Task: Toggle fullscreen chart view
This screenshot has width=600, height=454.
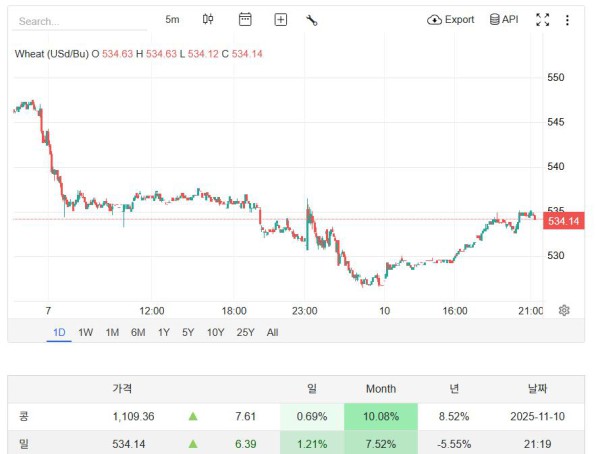Action: 543,19
